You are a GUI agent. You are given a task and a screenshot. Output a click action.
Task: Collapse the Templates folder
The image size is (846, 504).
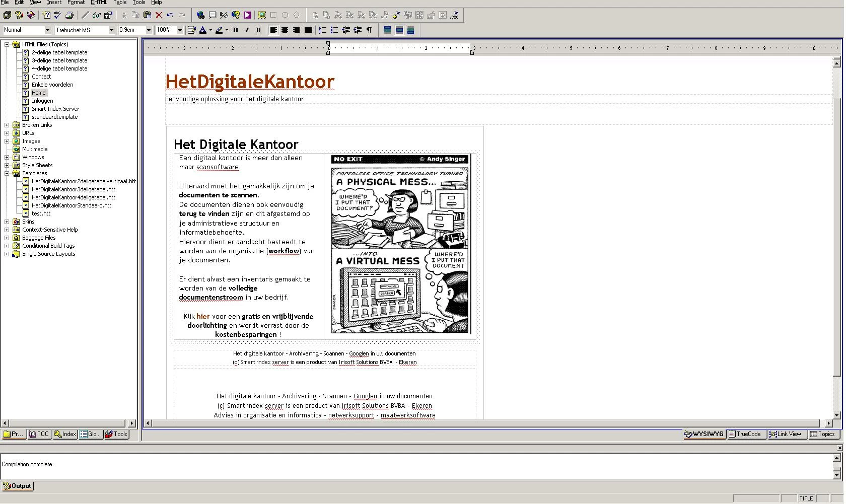tap(7, 173)
